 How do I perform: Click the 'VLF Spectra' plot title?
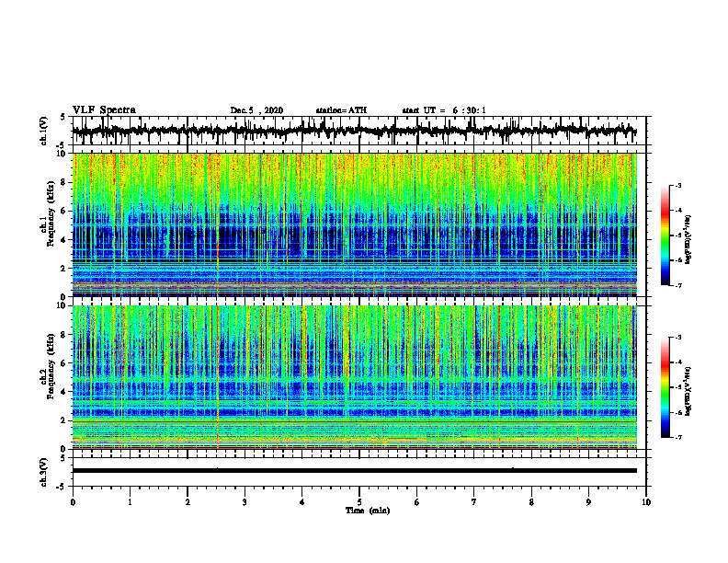click(x=104, y=110)
